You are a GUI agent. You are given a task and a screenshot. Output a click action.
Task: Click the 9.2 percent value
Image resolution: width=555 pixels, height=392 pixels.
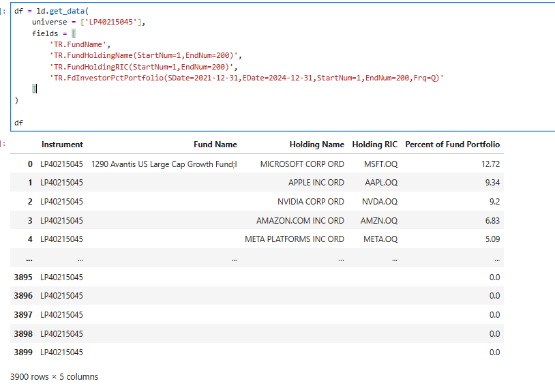click(x=494, y=202)
